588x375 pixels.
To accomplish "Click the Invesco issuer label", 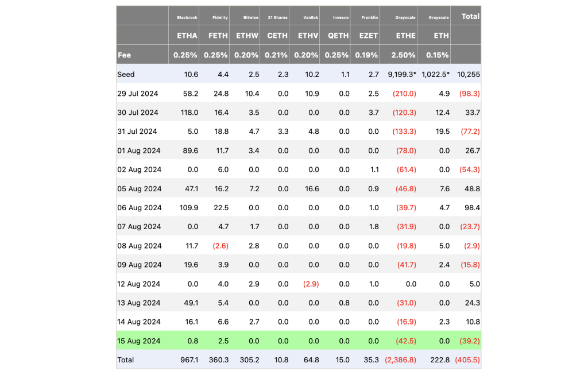I will [x=341, y=18].
